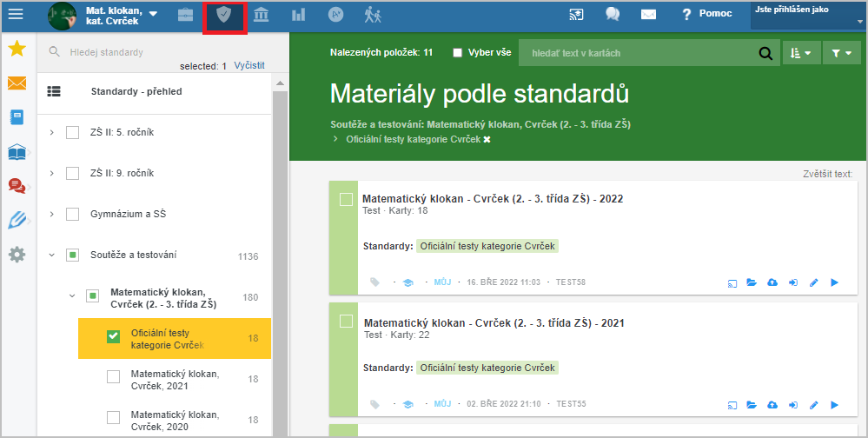The height and width of the screenshot is (438, 868).
Task: Expand the Gymnázium a SŠ node
Action: (51, 214)
